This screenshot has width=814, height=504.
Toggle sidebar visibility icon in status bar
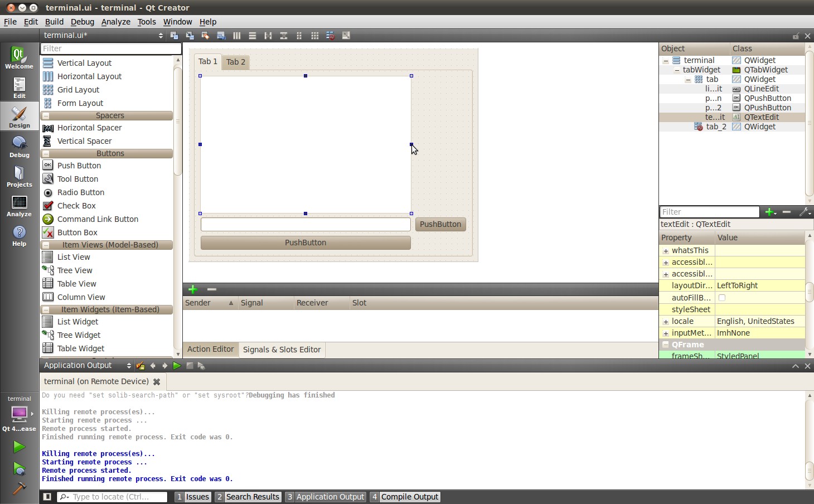47,497
